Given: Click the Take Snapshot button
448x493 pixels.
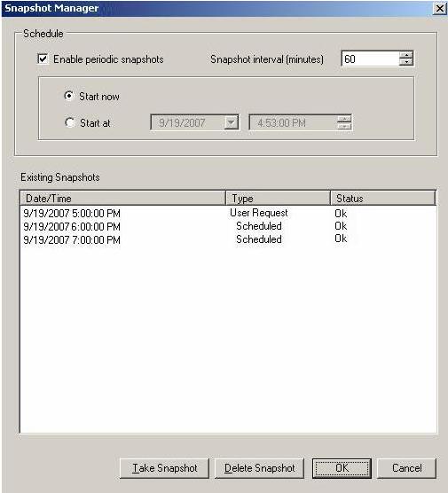Looking at the screenshot, I should (x=164, y=468).
